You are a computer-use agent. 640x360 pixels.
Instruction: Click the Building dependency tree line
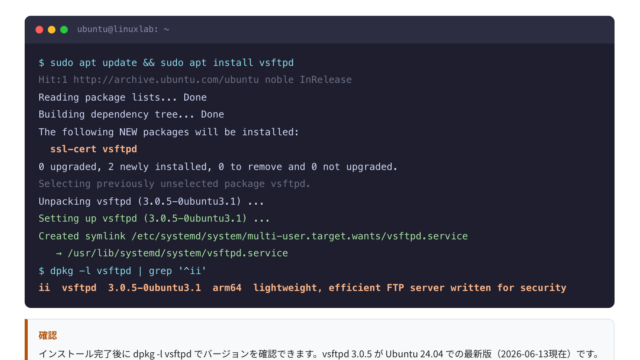(131, 114)
